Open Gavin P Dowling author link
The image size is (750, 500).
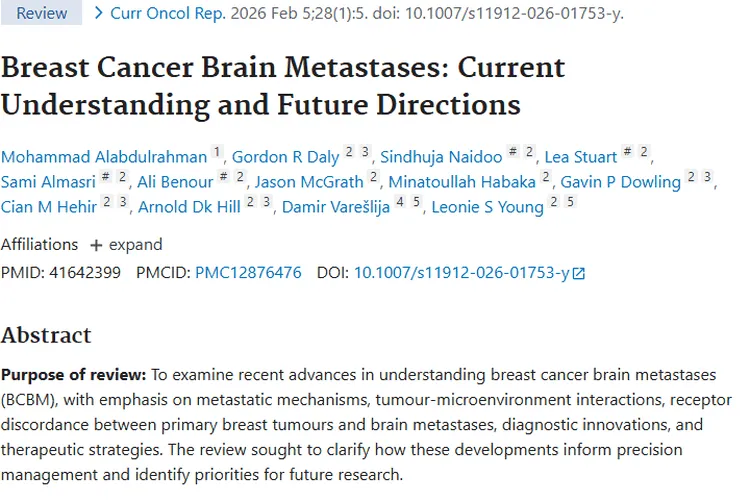(620, 182)
